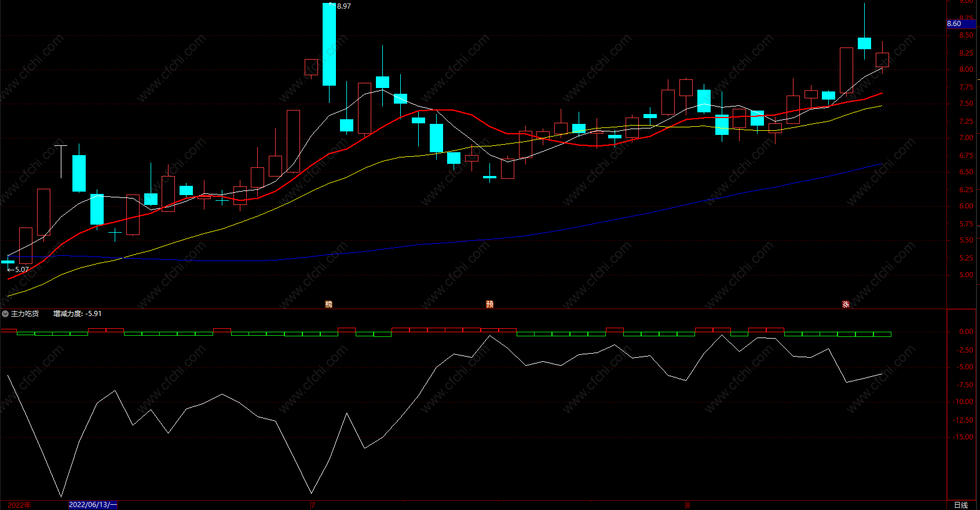This screenshot has height=510, width=980.
Task: Click the -15.00 indicator axis value
Action: point(964,437)
